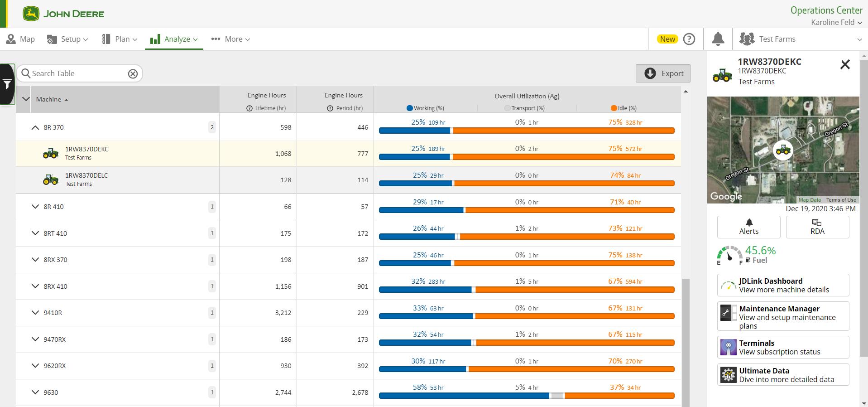868x407 pixels.
Task: Expand the 9410R group
Action: pos(35,313)
